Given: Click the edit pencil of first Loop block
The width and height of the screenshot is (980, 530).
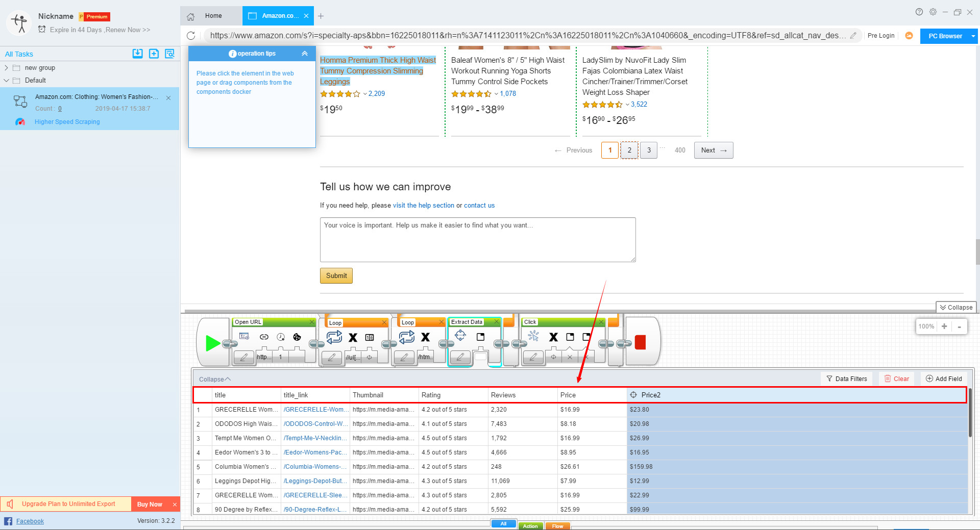Looking at the screenshot, I should click(332, 358).
